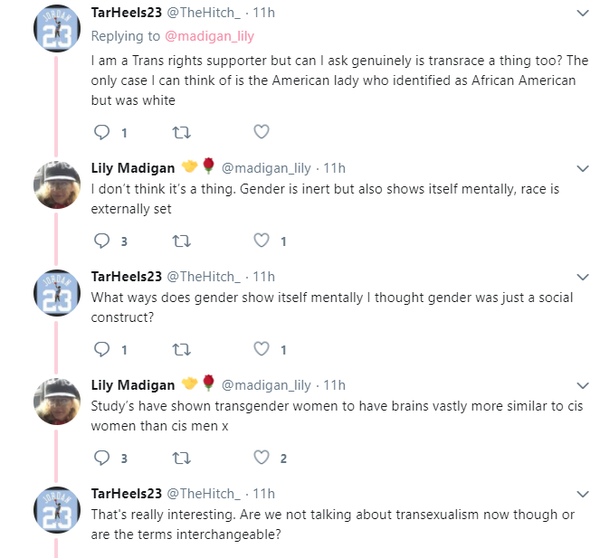
Task: Reply to Lily's tweet about brain studies
Action: 101,459
